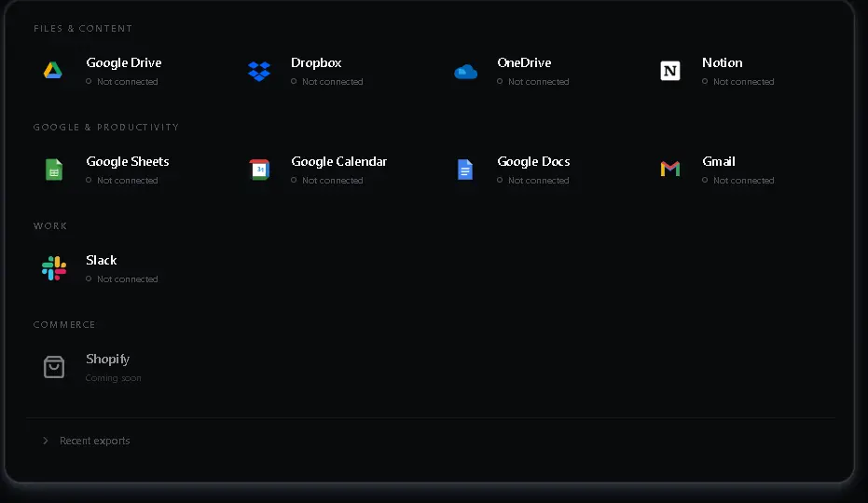Select the Notion integration name

722,62
